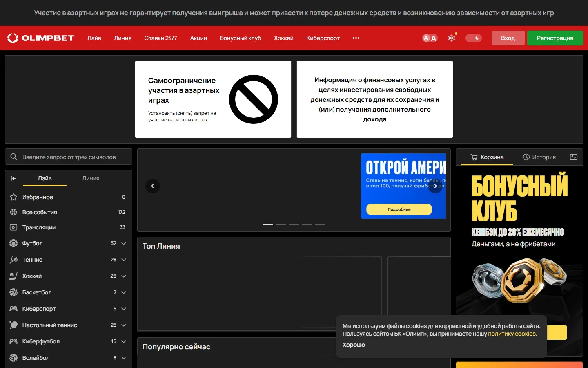Click the Корзина cart icon
The height and width of the screenshot is (368, 588).
(474, 157)
